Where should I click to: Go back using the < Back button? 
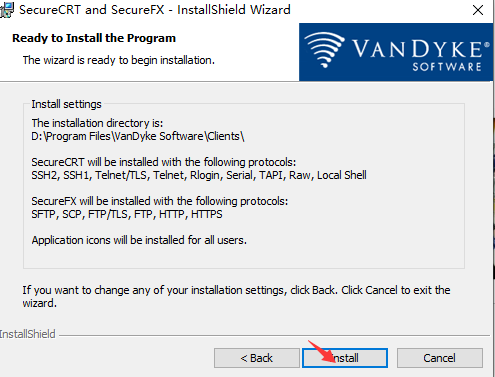pos(257,358)
